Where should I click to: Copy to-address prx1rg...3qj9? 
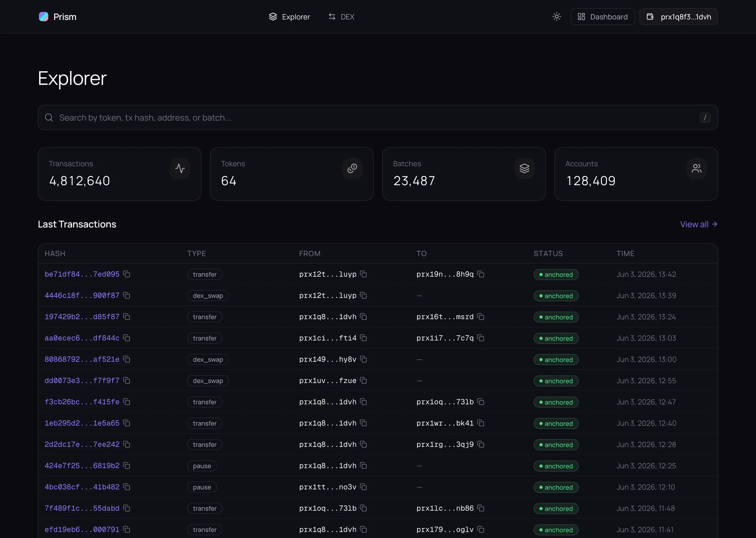481,444
